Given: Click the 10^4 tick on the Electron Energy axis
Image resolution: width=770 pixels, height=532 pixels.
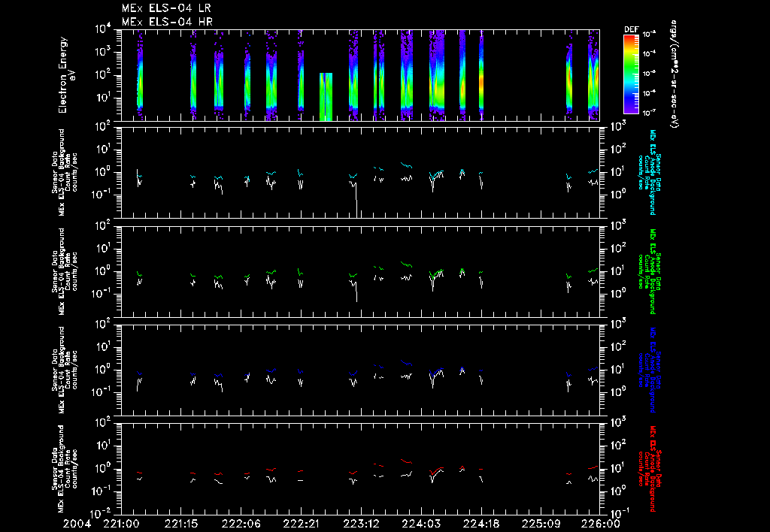Looking at the screenshot, I should [104, 29].
